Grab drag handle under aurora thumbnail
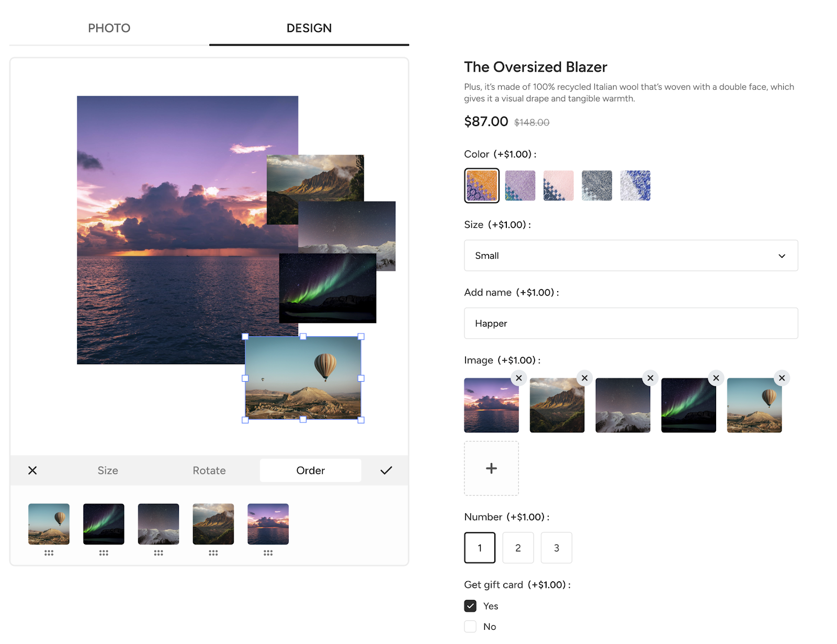 click(104, 553)
